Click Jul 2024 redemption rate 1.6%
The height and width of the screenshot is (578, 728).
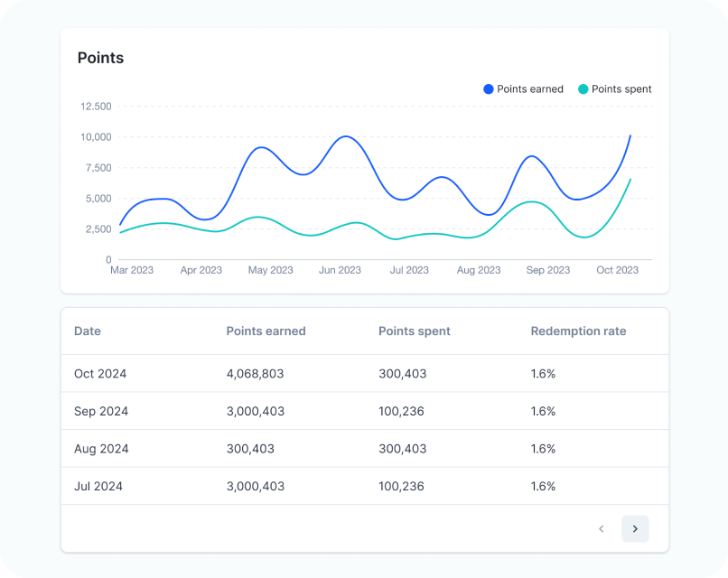(x=543, y=486)
